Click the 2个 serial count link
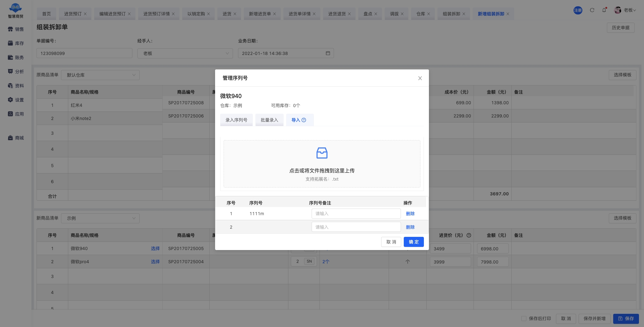 pos(326,262)
